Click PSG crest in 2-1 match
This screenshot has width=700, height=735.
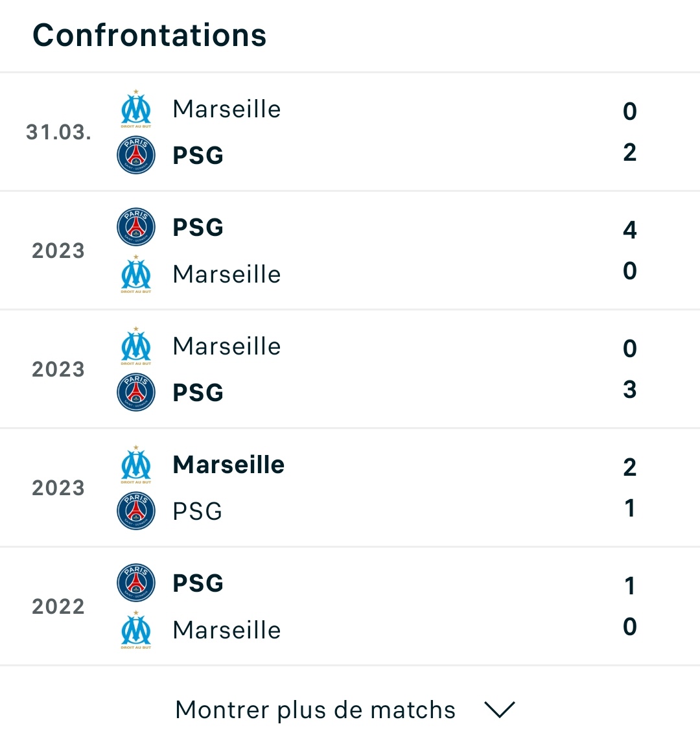point(136,511)
